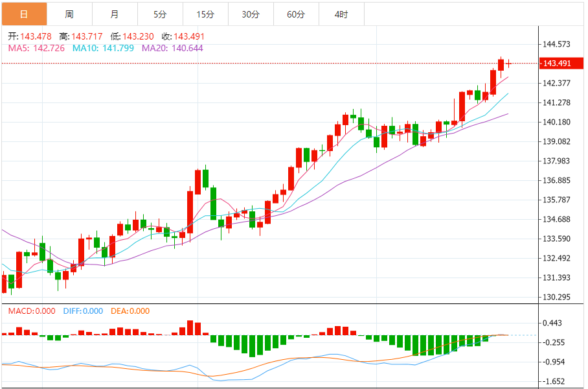588x389 pixels.
Task: Click the MA20: 140.644 indicator label
Action: (x=172, y=48)
